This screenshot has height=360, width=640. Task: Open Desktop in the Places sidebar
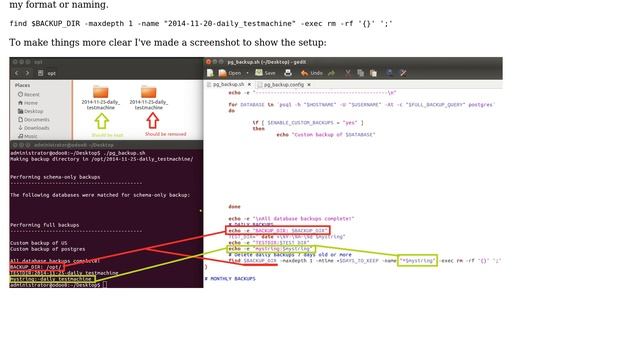pos(30,111)
